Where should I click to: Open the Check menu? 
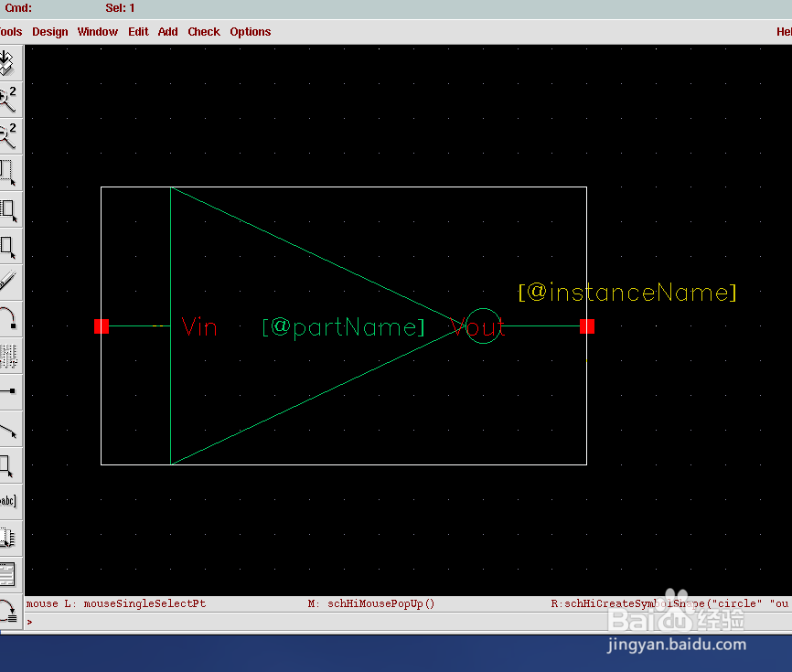pos(204,32)
